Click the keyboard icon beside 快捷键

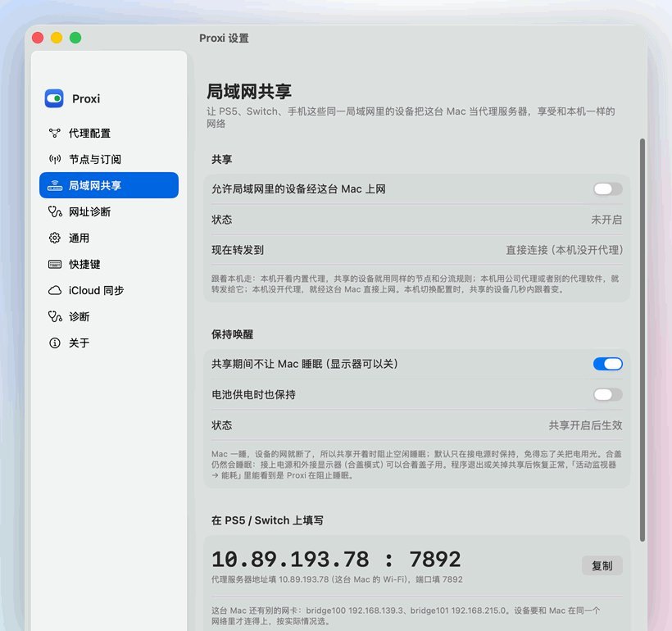54,264
